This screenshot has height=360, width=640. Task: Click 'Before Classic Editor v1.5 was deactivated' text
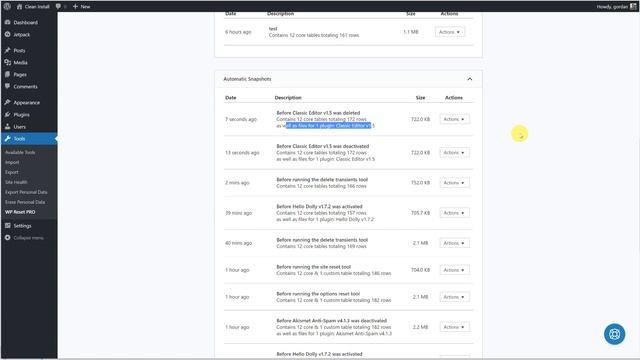[322, 146]
